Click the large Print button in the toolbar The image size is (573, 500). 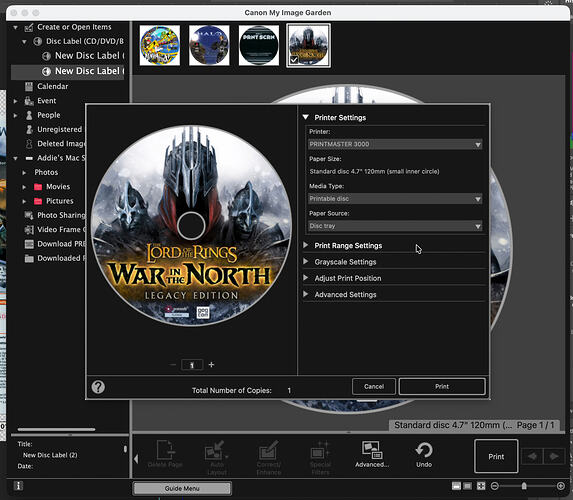(x=496, y=457)
